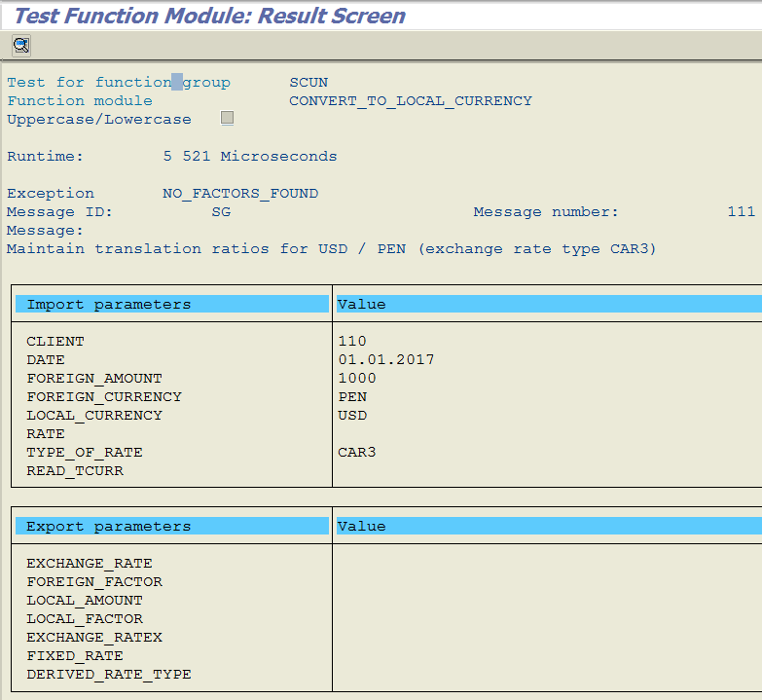The width and height of the screenshot is (762, 700).
Task: Click the Value header of export table
Action: 362,527
